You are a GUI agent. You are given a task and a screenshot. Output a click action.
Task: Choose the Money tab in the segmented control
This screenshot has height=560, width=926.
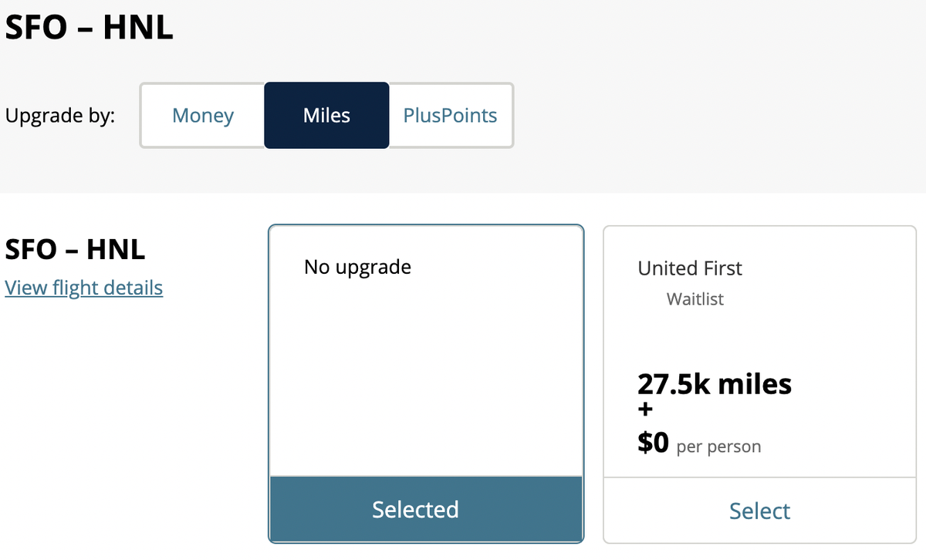(203, 115)
